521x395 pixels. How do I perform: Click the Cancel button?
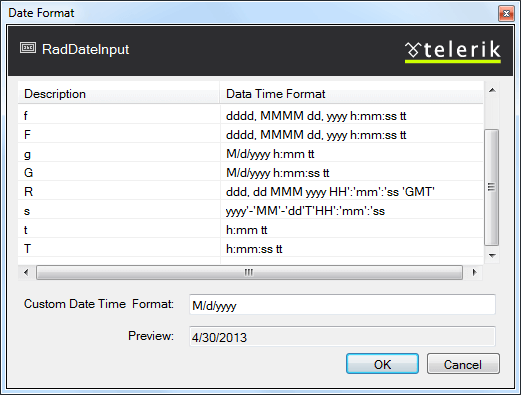pyautogui.click(x=463, y=364)
